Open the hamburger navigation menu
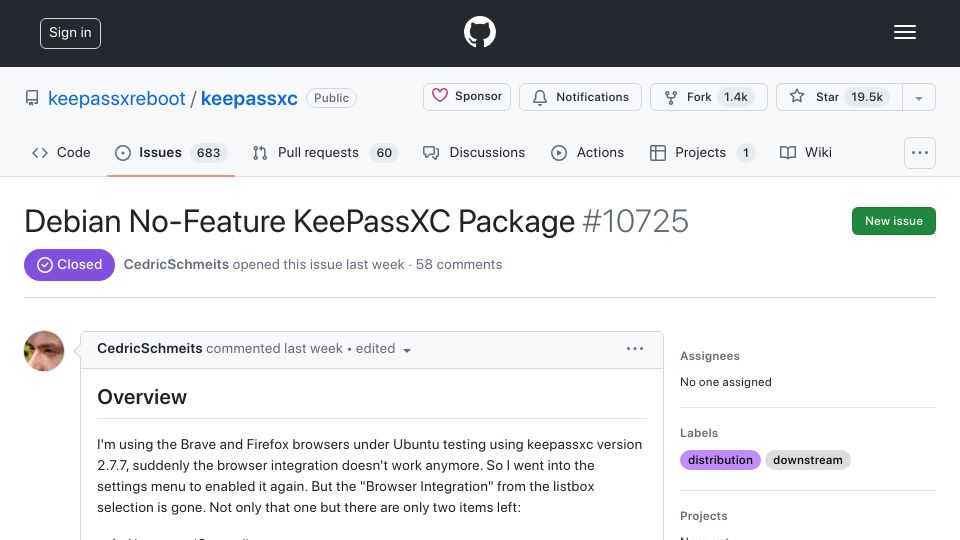The height and width of the screenshot is (540, 960). [x=904, y=32]
